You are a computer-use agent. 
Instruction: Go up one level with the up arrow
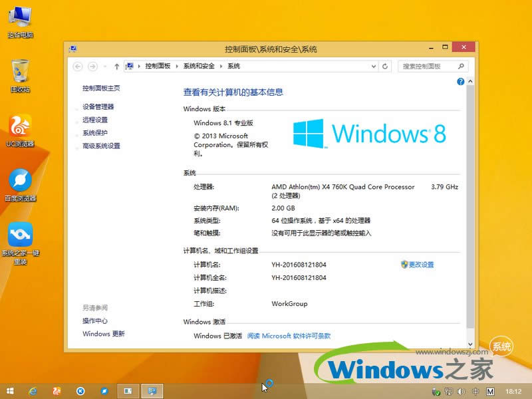point(117,66)
